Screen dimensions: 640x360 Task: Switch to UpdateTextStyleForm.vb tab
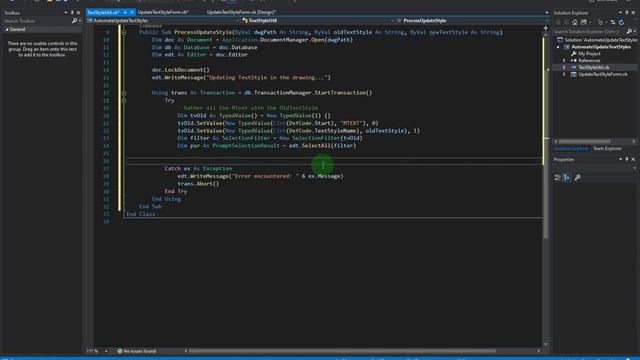click(x=163, y=12)
